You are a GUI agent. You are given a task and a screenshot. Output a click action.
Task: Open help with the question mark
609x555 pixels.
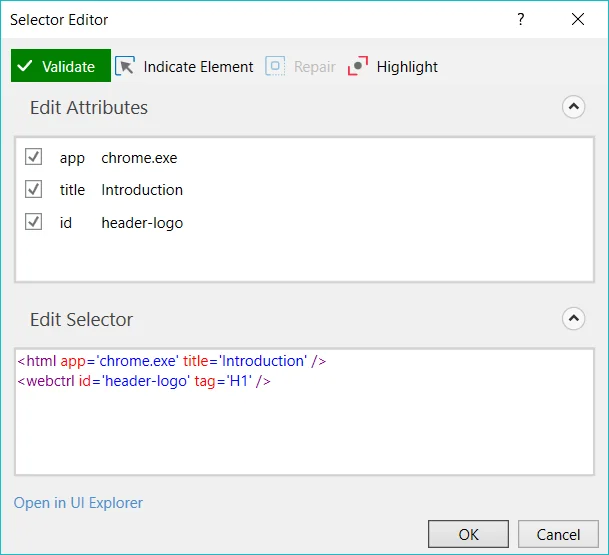pyautogui.click(x=520, y=19)
